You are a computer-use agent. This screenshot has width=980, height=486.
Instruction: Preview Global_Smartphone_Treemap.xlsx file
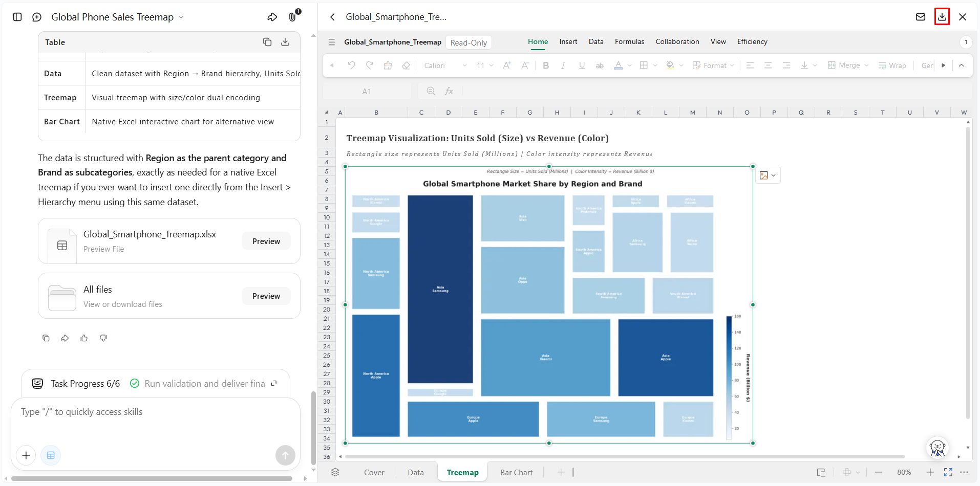(266, 241)
